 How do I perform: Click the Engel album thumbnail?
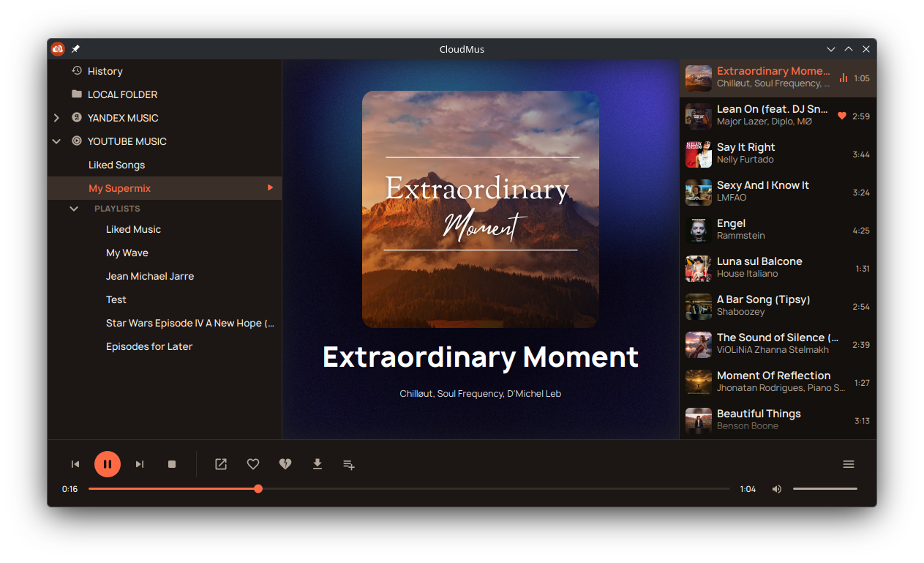(699, 231)
